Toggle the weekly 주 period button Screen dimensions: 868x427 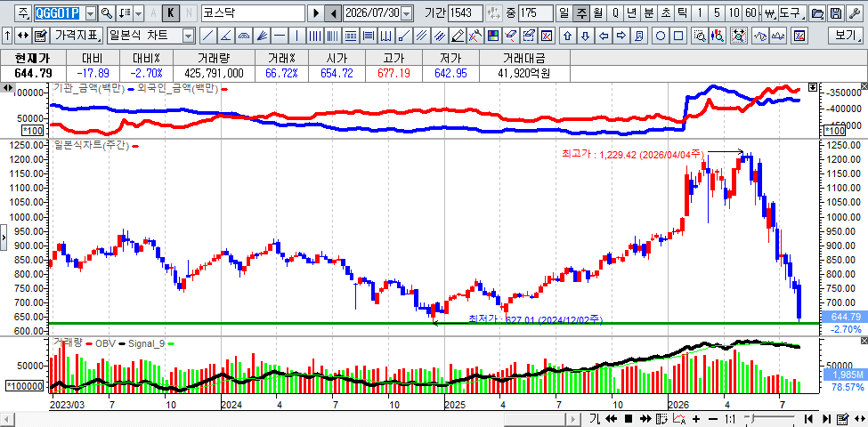pos(581,12)
